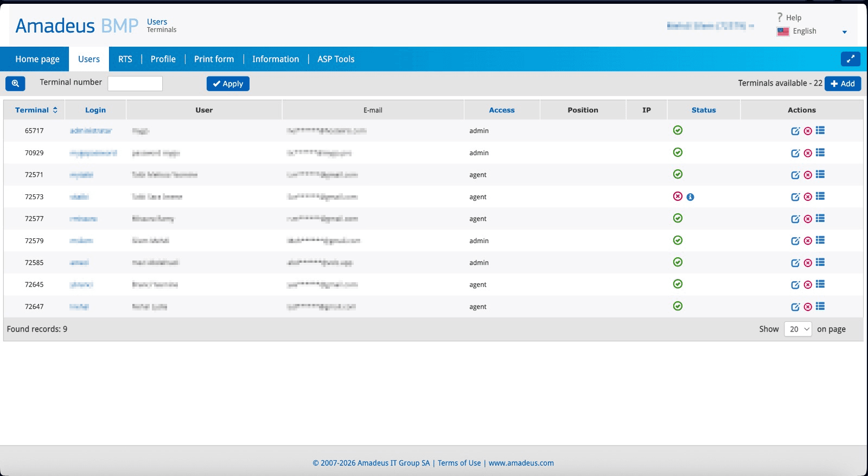The height and width of the screenshot is (476, 868).
Task: Select the 'Found records: 9' text
Action: point(37,329)
